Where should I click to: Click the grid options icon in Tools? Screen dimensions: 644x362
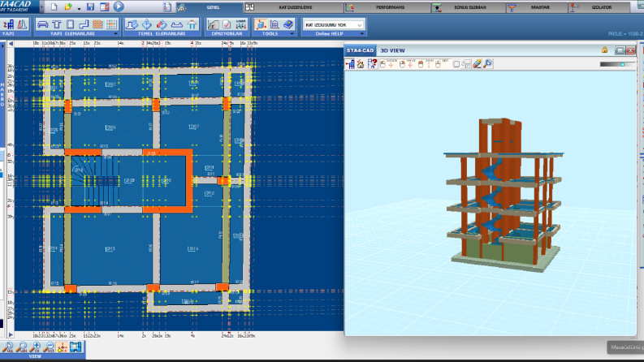(274, 24)
